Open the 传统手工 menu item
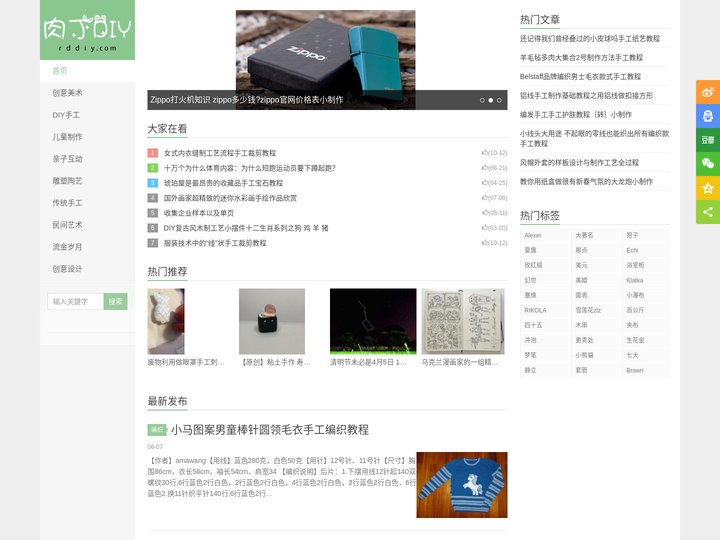Screen dimensions: 720x540 click(87, 203)
